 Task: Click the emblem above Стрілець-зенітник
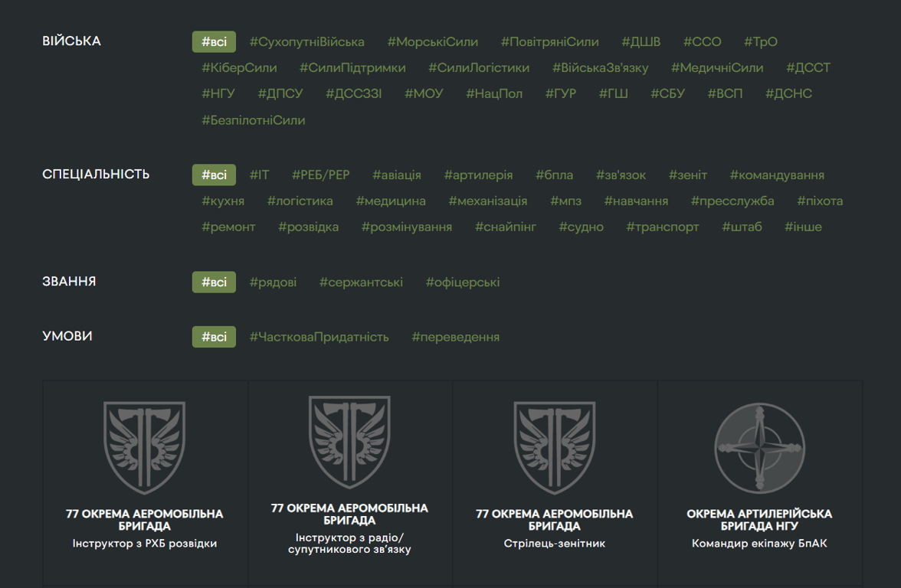tap(554, 448)
